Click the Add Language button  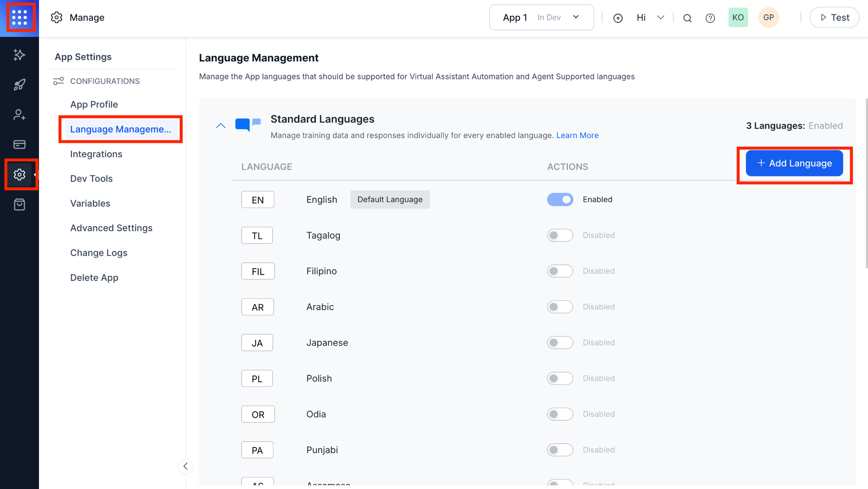click(794, 163)
